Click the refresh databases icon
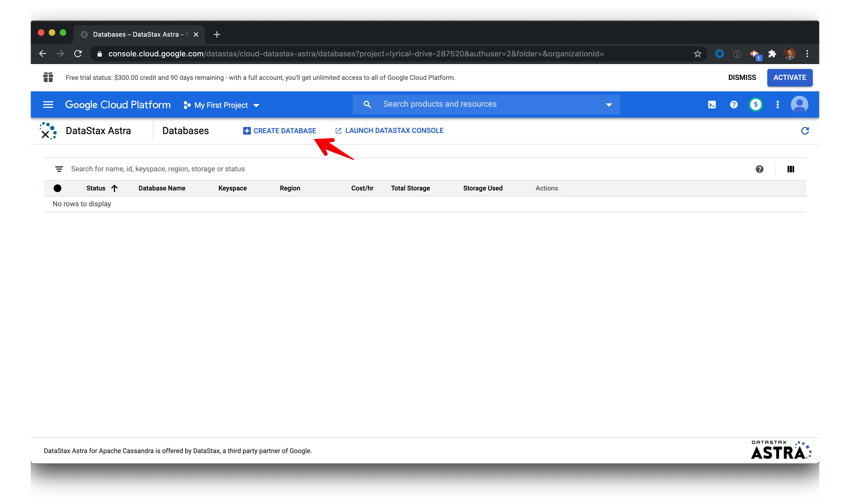The height and width of the screenshot is (504, 850). click(805, 131)
